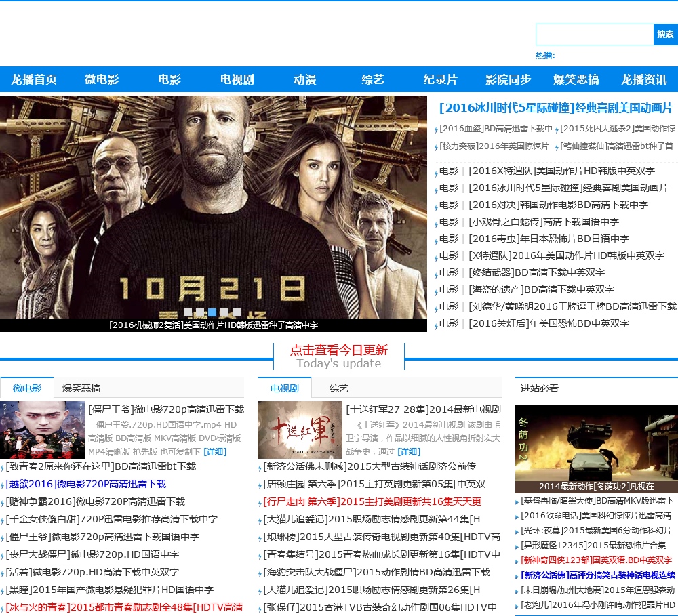Click [详细] under 十送红军 description
The image size is (678, 616).
point(409,452)
